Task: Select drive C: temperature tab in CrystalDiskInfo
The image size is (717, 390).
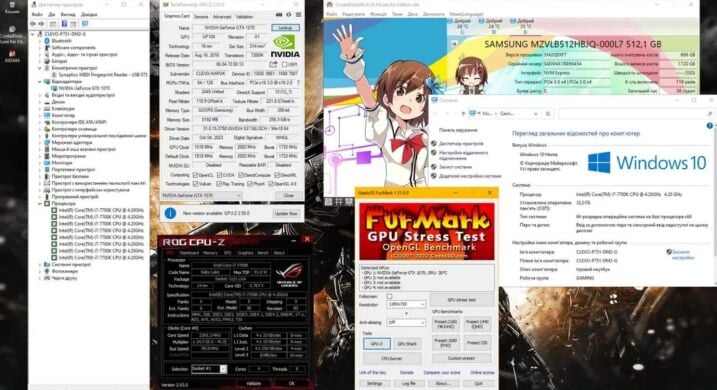Action: (x=462, y=26)
